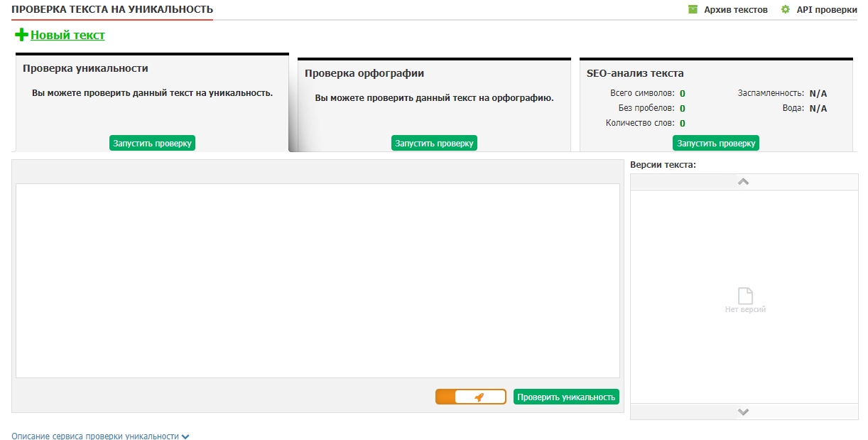Image resolution: width=868 pixels, height=440 pixels.
Task: Open the Архив текстов link
Action: click(735, 10)
